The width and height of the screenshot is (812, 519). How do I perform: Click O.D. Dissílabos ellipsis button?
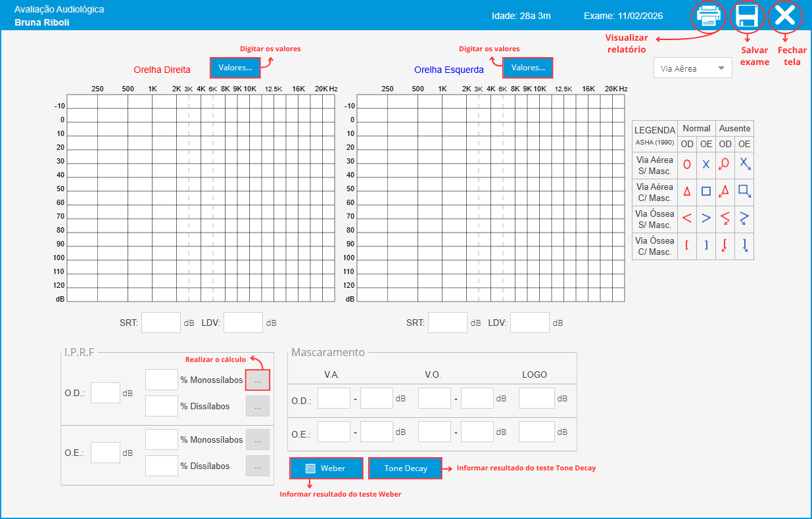pos(257,407)
